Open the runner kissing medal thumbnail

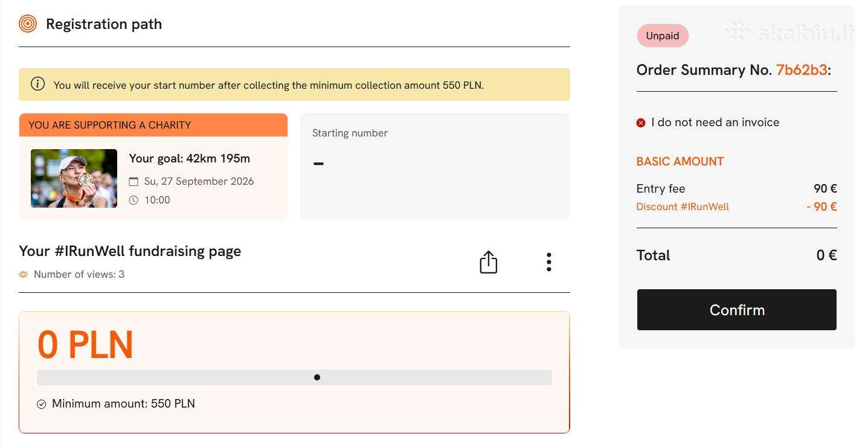point(74,178)
